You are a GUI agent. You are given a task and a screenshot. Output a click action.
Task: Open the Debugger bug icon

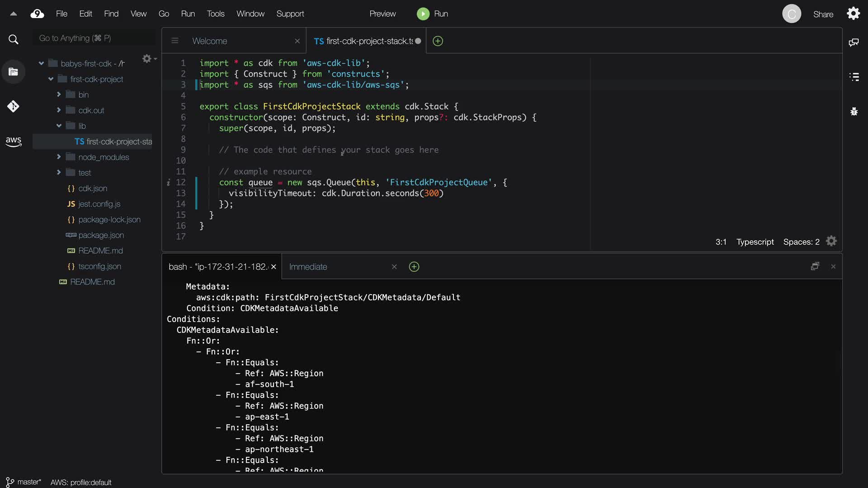(x=854, y=111)
